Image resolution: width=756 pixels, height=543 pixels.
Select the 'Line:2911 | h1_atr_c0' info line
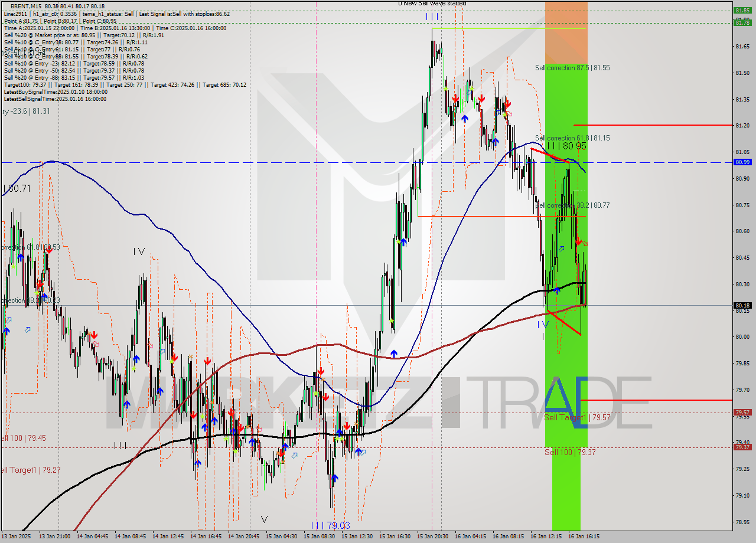click(117, 14)
